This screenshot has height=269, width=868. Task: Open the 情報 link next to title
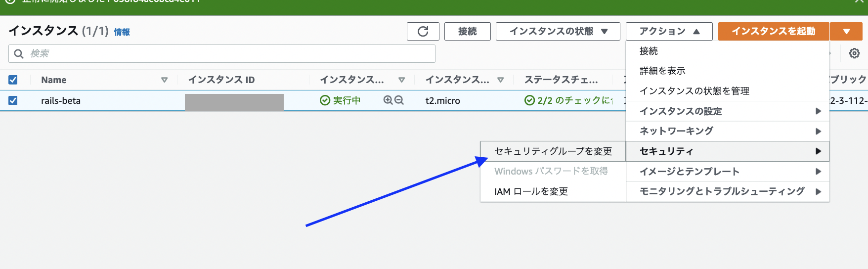point(122,32)
